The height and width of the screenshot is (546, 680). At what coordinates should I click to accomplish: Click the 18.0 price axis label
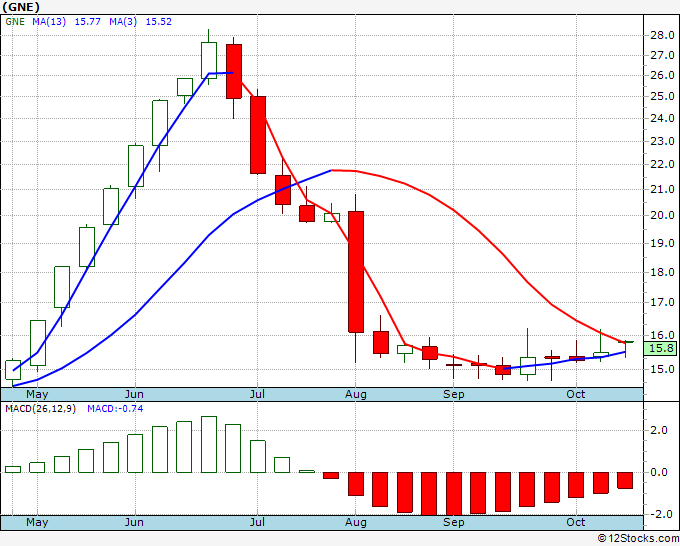pyautogui.click(x=662, y=272)
